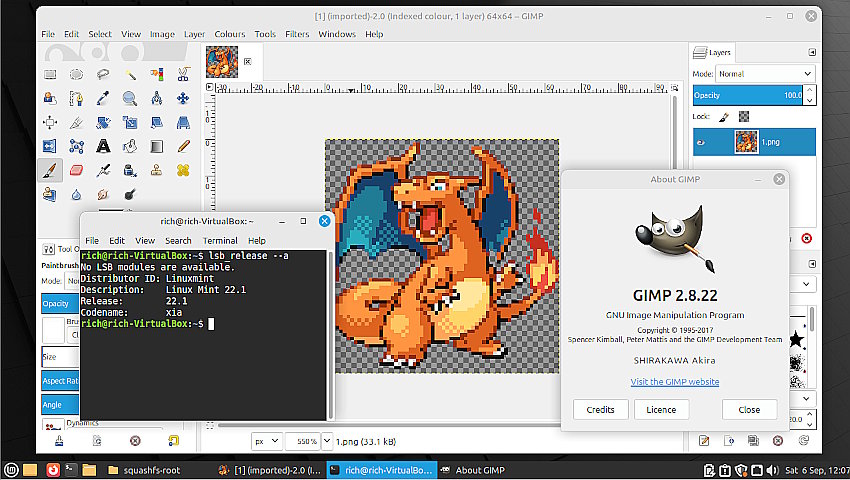
Task: Open the Visit the GIMP website link
Action: point(674,382)
